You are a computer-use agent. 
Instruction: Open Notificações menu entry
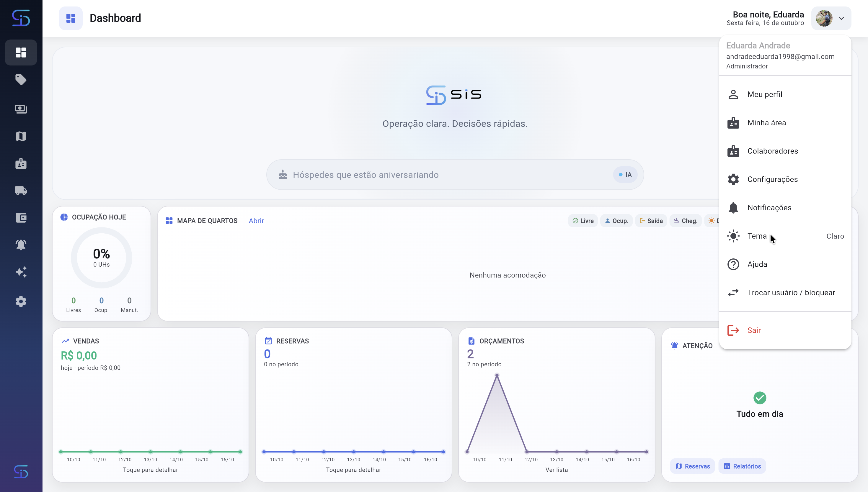(x=785, y=208)
